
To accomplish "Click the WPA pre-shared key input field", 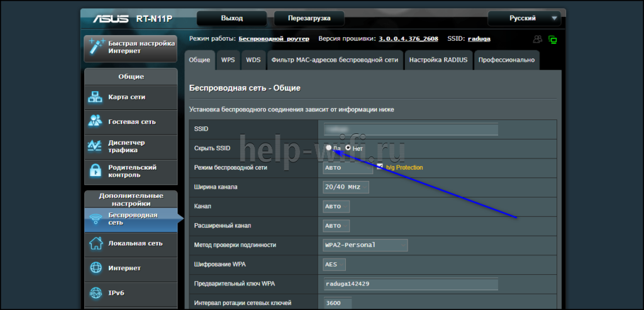I will pyautogui.click(x=411, y=284).
